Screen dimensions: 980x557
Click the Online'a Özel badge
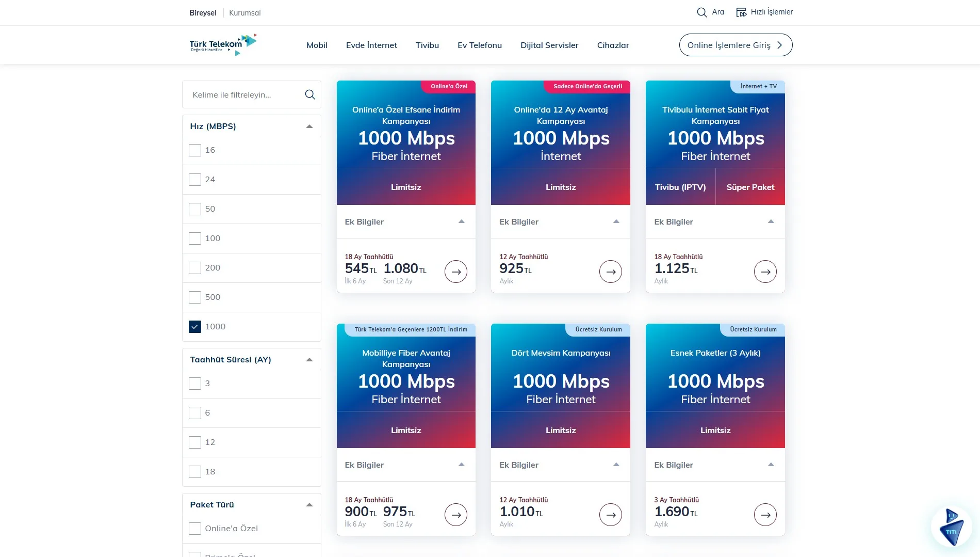pos(449,86)
